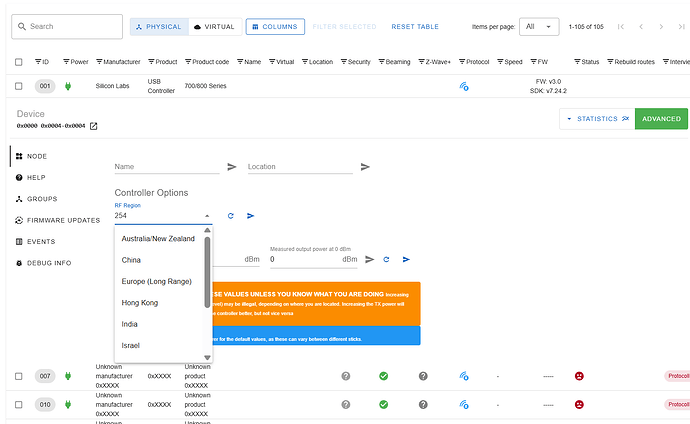The height and width of the screenshot is (424, 690).
Task: Filter the ID column
Action: 38,62
